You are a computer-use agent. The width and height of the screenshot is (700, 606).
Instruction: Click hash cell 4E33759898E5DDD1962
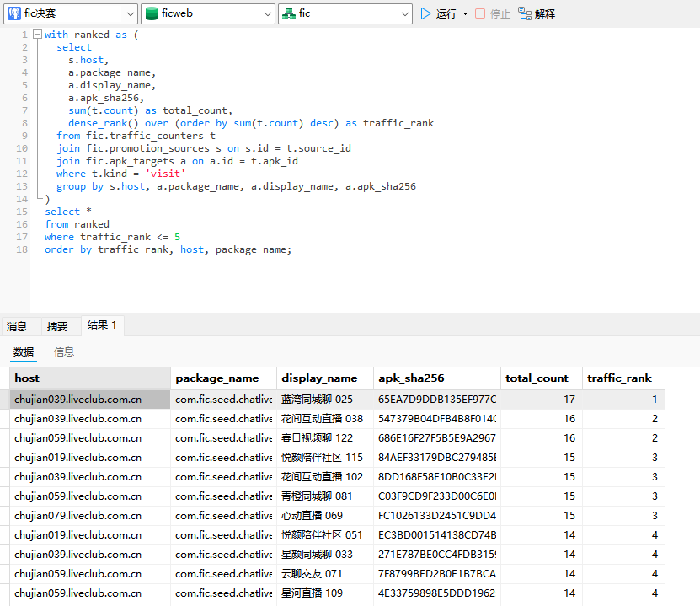(437, 593)
